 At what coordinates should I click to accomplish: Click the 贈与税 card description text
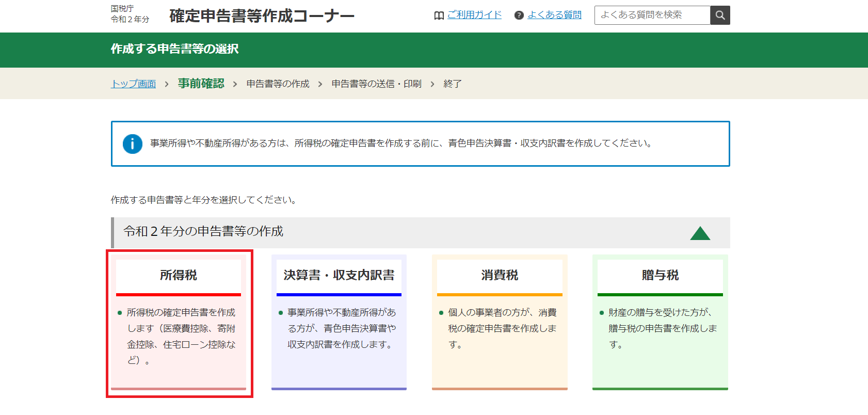click(662, 328)
